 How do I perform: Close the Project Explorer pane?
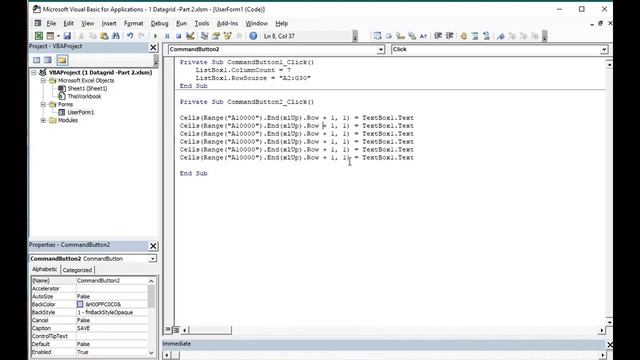pos(153,47)
